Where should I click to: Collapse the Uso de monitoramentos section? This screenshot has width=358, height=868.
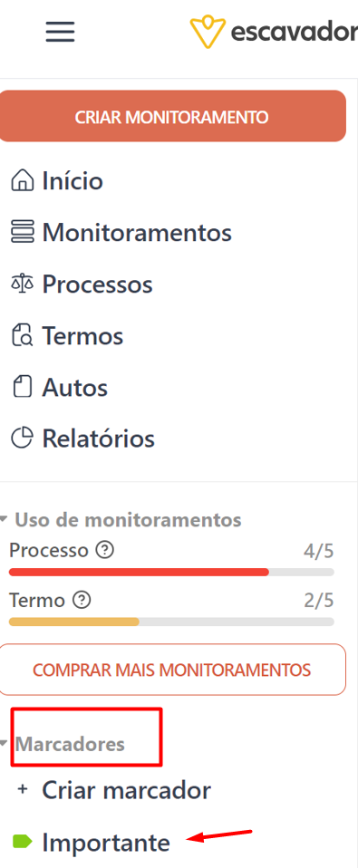pos(5,519)
